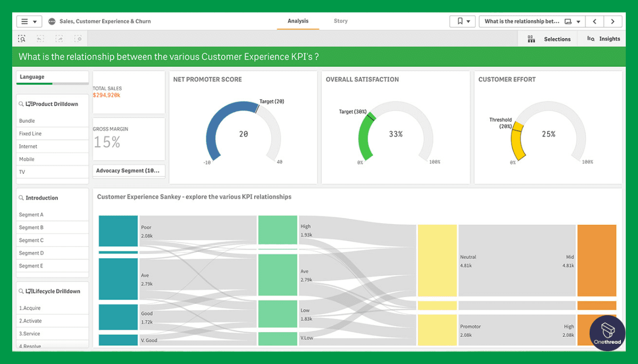Expand the bookmarks dropdown
Image resolution: width=638 pixels, height=364 pixels.
point(463,22)
